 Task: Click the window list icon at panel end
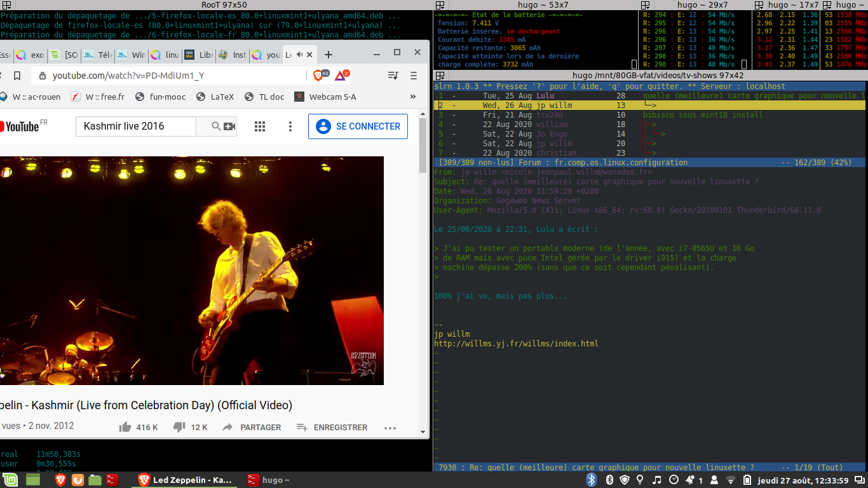[x=858, y=480]
